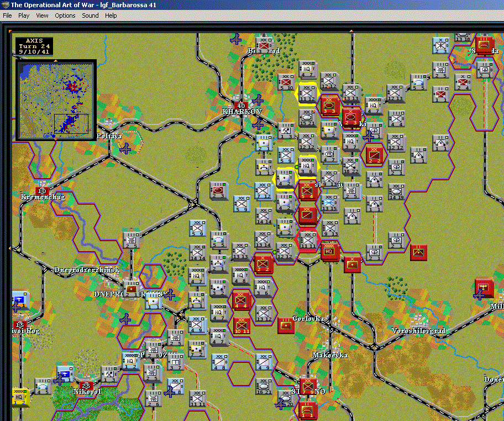Open the Sound menu
Screen dimensions: 504x421
(90, 15)
